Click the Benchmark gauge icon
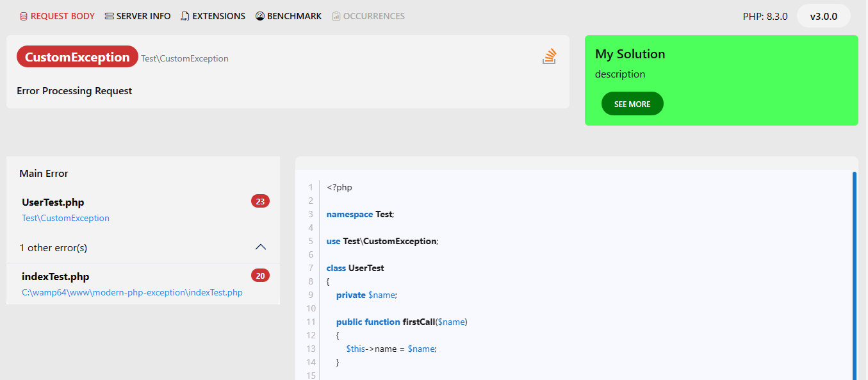Viewport: 868px width, 380px height. (259, 16)
